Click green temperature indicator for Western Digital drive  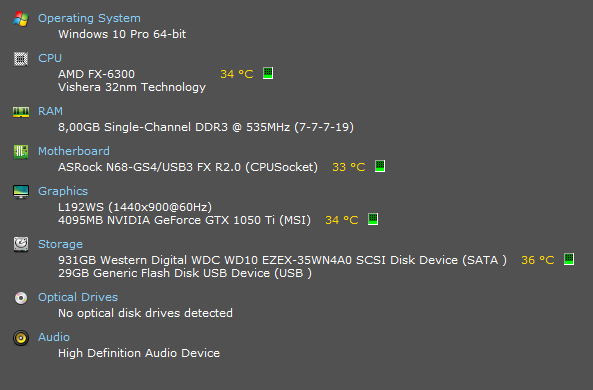[569, 259]
